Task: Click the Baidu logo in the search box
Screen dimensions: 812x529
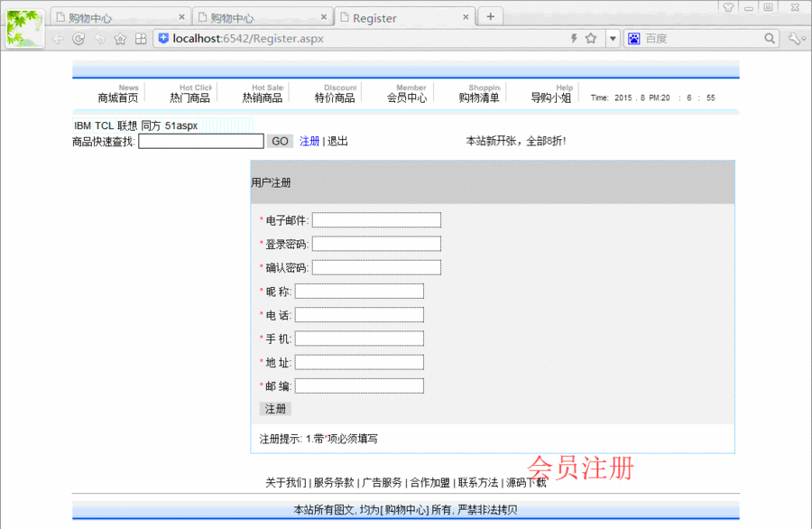Action: pyautogui.click(x=633, y=38)
